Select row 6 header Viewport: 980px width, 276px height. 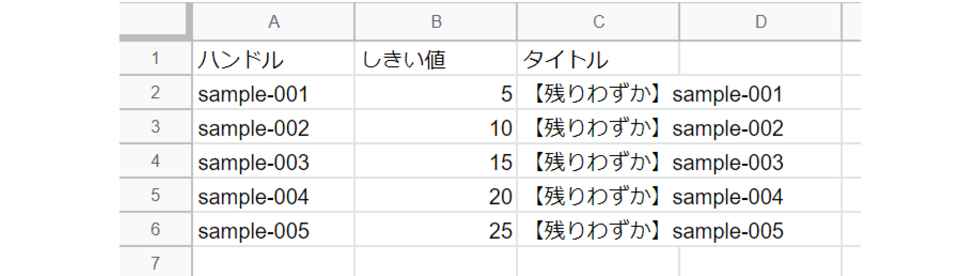click(155, 229)
